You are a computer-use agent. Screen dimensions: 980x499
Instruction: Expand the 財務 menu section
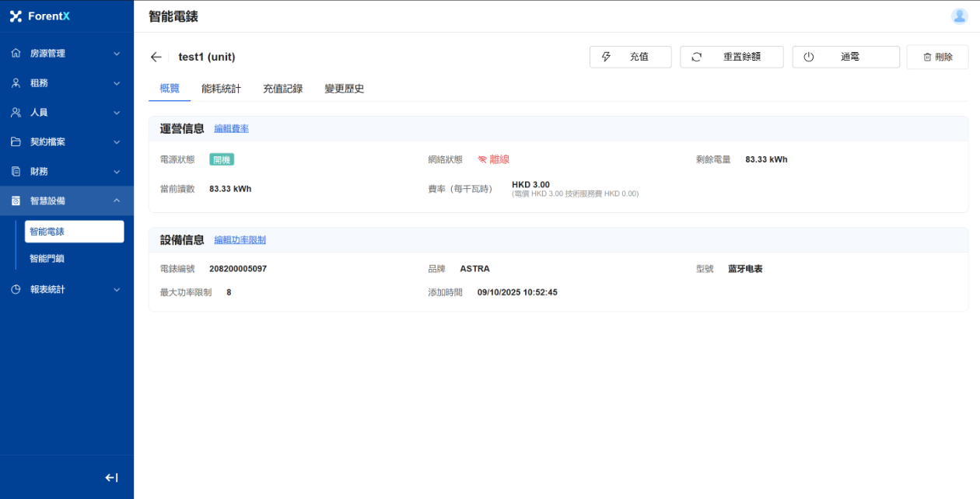tap(66, 172)
